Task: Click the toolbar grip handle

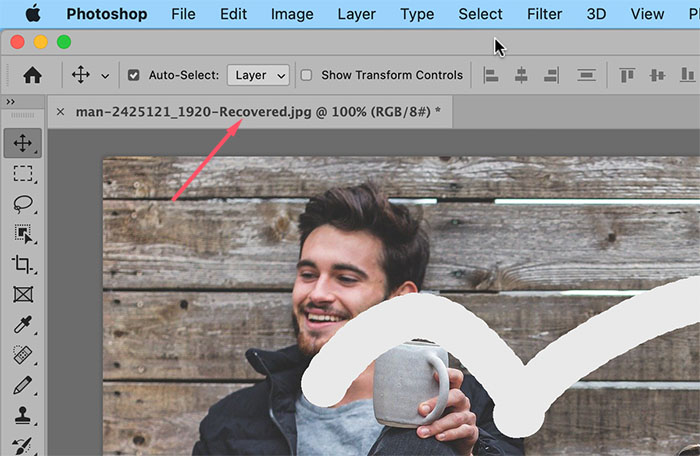Action: tap(22, 115)
